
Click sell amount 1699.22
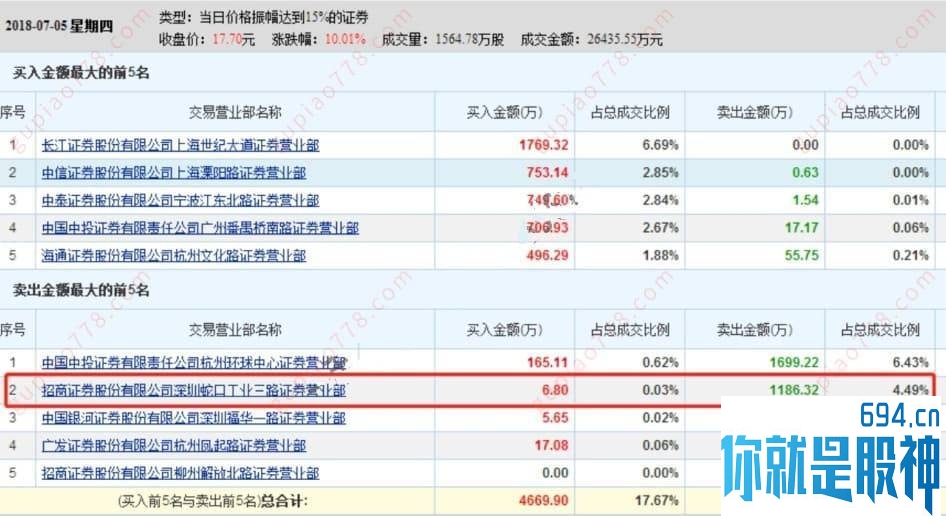pyautogui.click(x=794, y=363)
